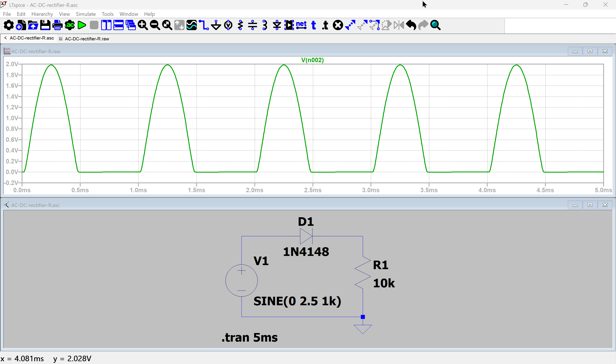
Task: Click the SPICE directive .t icon
Action: pyautogui.click(x=325, y=25)
